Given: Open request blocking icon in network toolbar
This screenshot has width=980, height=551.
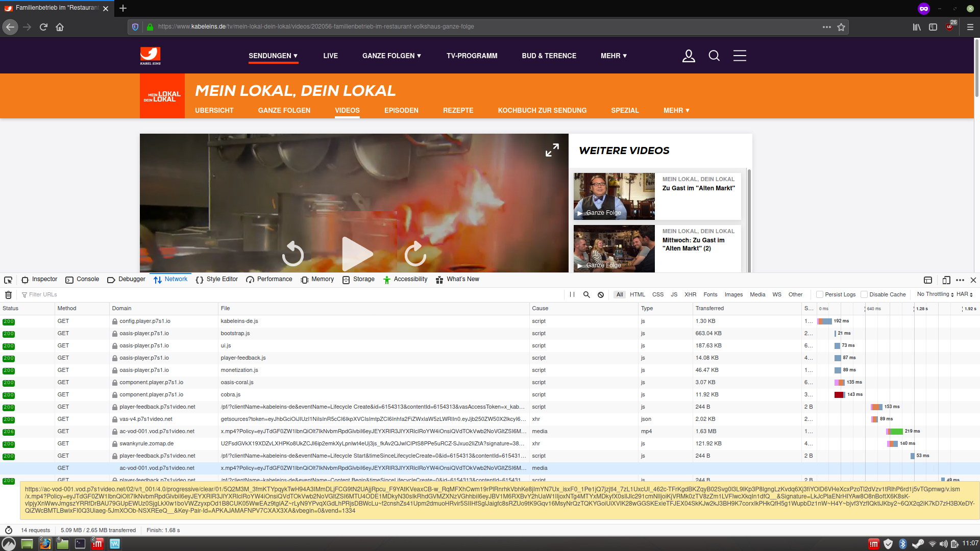Looking at the screenshot, I should (x=601, y=295).
